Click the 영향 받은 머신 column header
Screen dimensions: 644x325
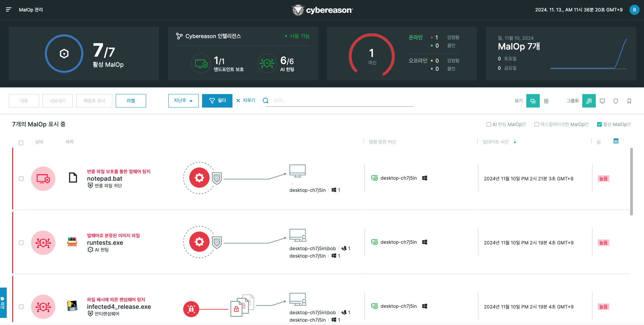(382, 142)
